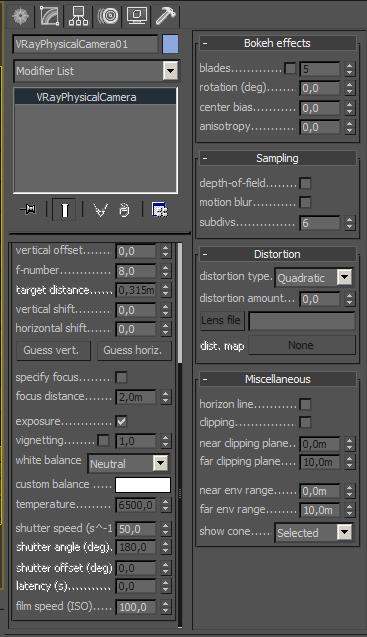This screenshot has width=367, height=637.
Task: Switch to the Modify panel tab
Action: (50, 16)
